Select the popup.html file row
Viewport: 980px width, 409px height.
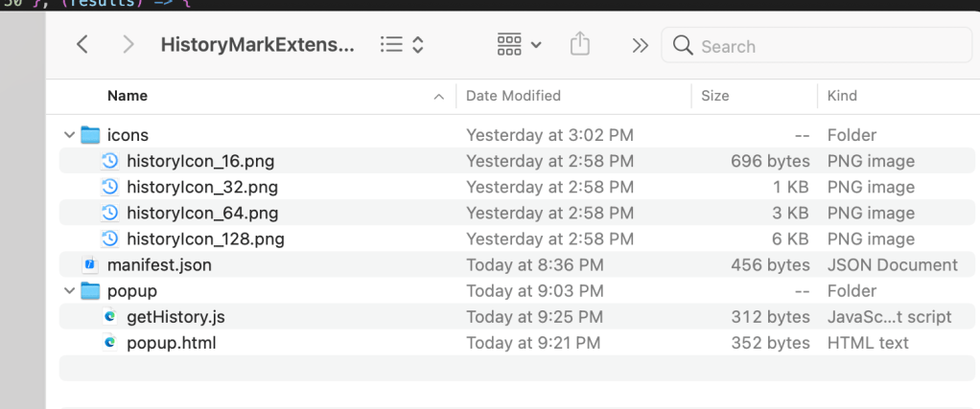pos(171,343)
